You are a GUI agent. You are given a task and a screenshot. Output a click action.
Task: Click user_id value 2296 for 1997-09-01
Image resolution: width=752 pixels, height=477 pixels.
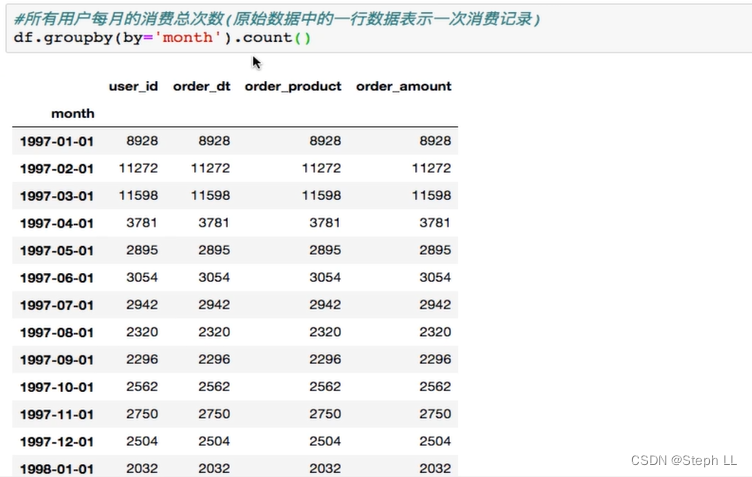tap(142, 360)
